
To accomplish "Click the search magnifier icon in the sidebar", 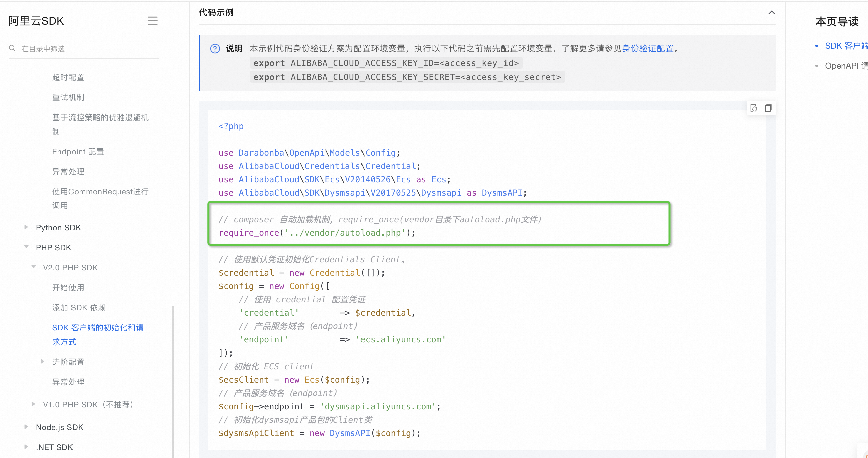I will click(x=12, y=48).
